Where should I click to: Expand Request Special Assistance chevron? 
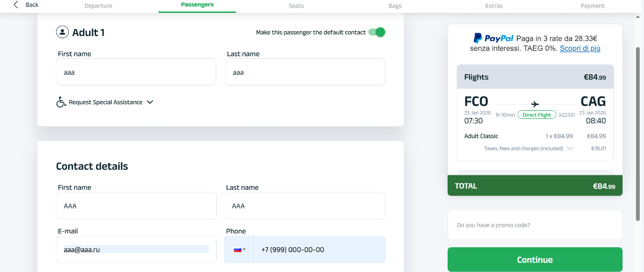click(150, 102)
